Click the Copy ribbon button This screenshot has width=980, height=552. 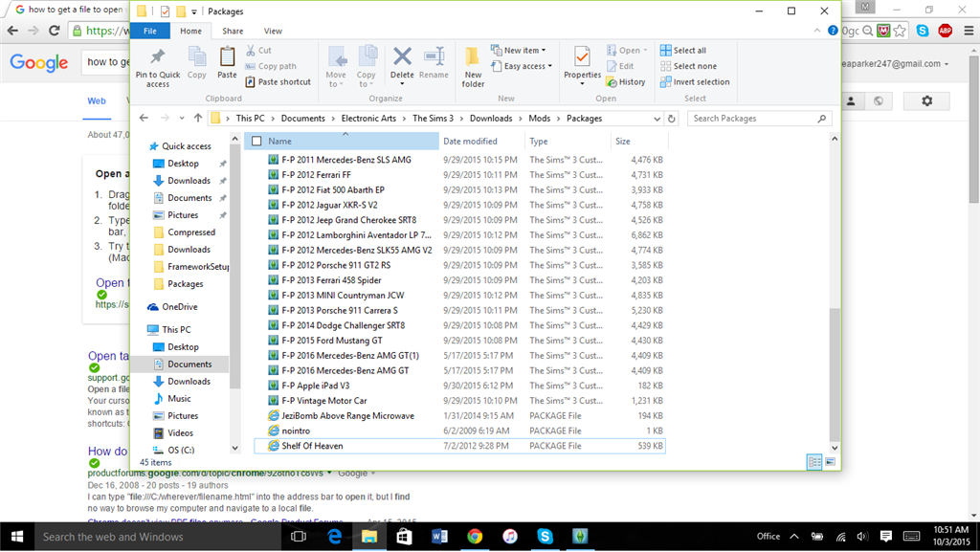click(x=197, y=62)
